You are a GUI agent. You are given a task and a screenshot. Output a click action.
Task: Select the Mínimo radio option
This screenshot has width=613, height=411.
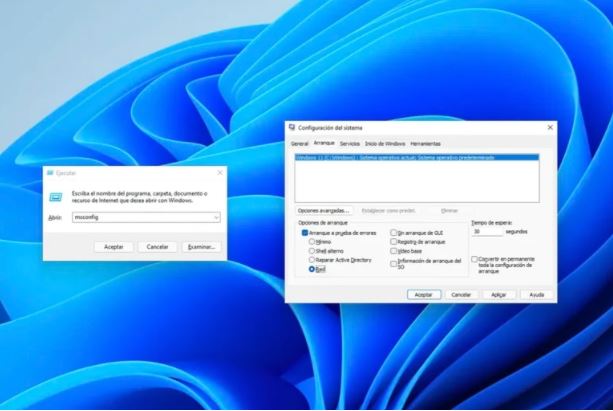click(x=312, y=242)
